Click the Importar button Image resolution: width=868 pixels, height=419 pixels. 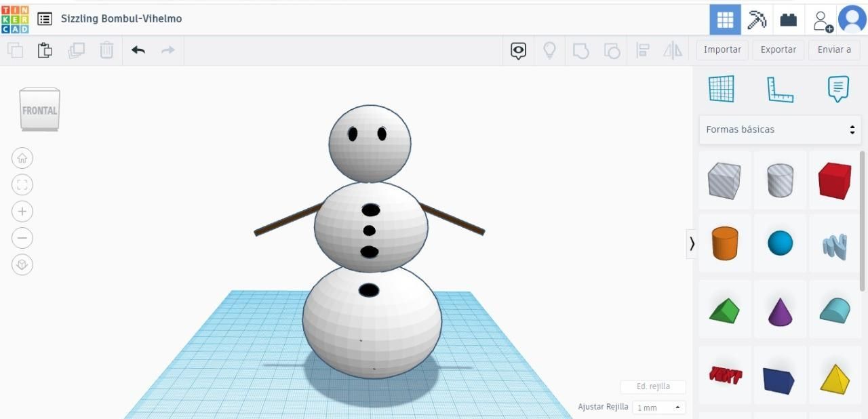click(722, 50)
